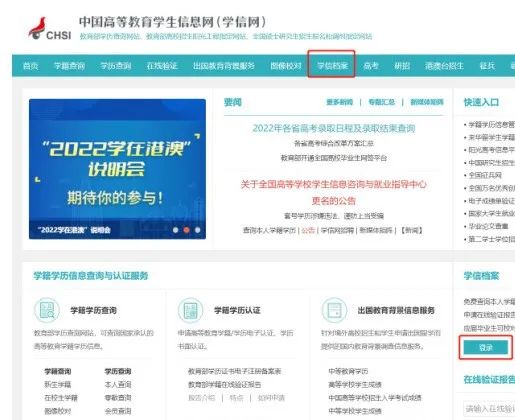The width and height of the screenshot is (515, 420).
Task: Open 征兵 navigation item
Action: (487, 66)
